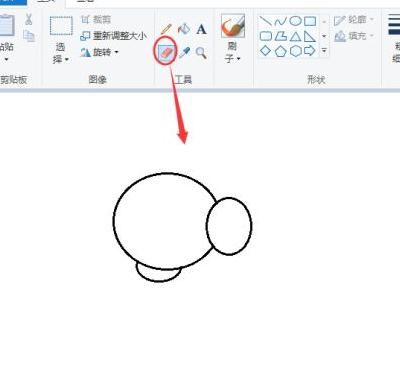Click the Crop button
This screenshot has width=400, height=373.
coord(96,20)
